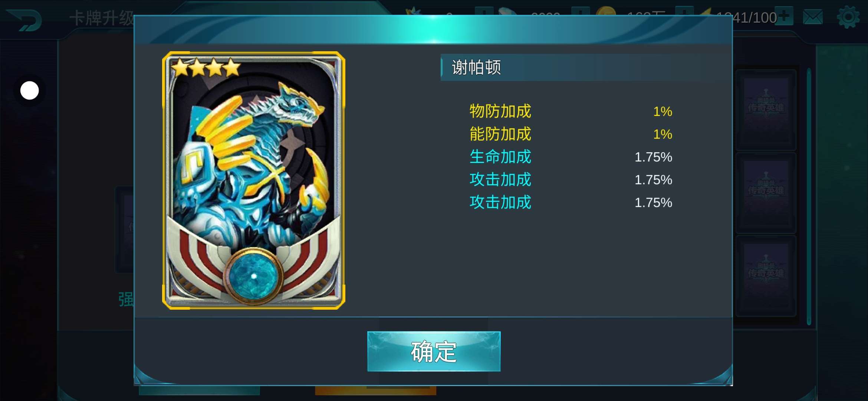
Task: Tap the blue orb on card
Action: (254, 276)
